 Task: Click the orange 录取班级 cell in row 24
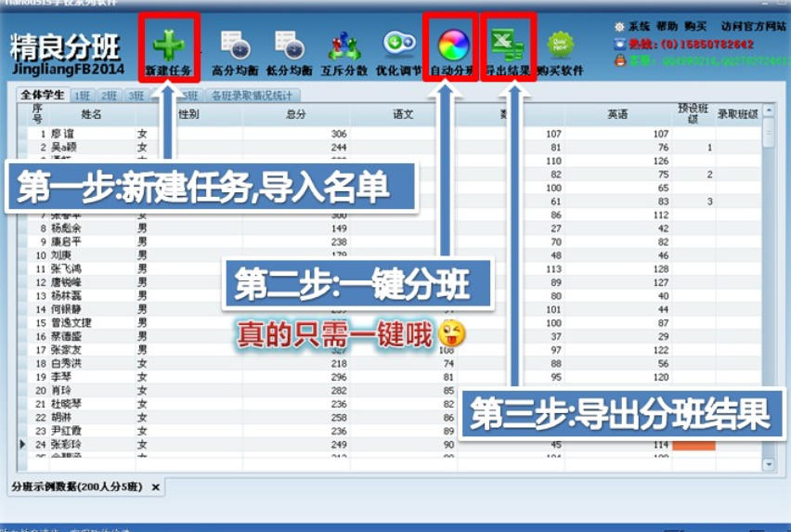(694, 446)
